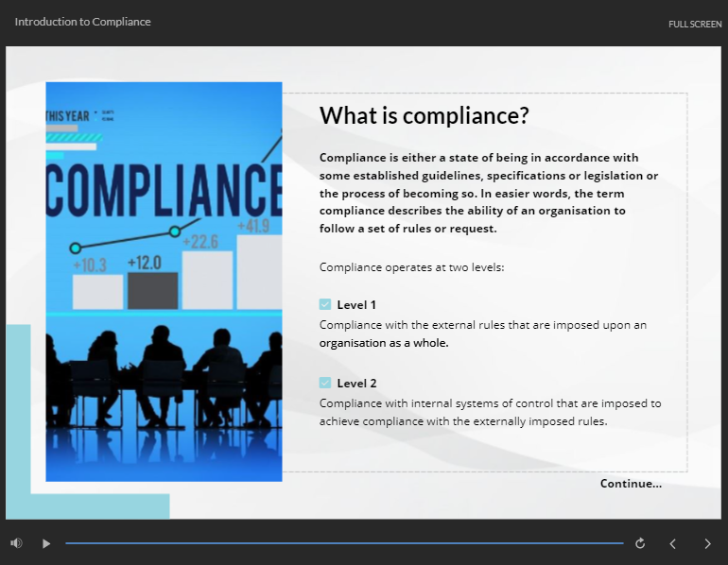Enter FULL SCREEN mode
The width and height of the screenshot is (728, 565).
(x=694, y=24)
